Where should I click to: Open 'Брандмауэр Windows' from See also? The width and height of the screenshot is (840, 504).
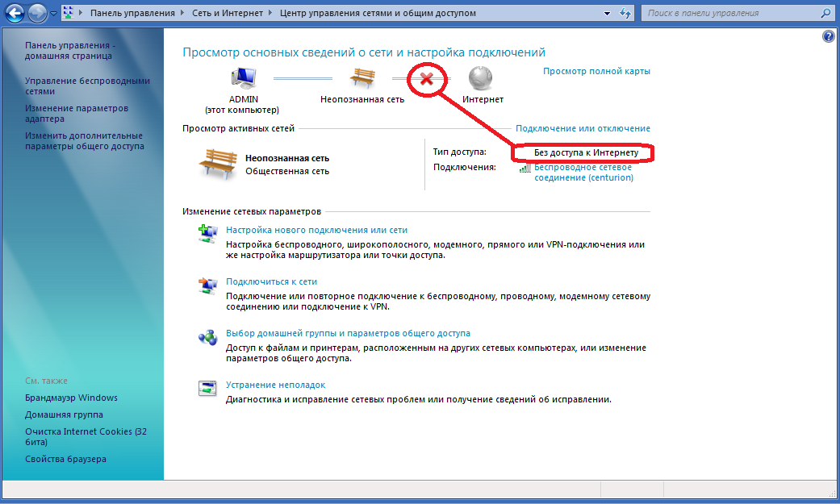tap(71, 398)
